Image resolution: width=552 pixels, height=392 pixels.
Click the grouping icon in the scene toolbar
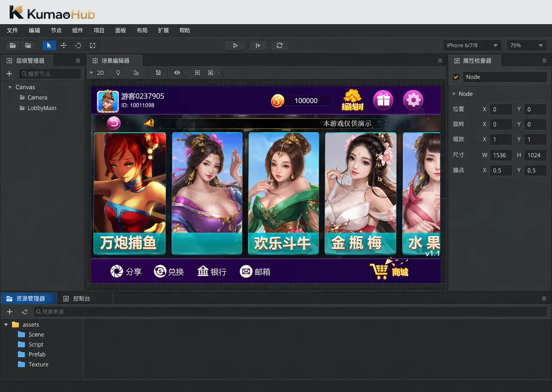point(210,73)
